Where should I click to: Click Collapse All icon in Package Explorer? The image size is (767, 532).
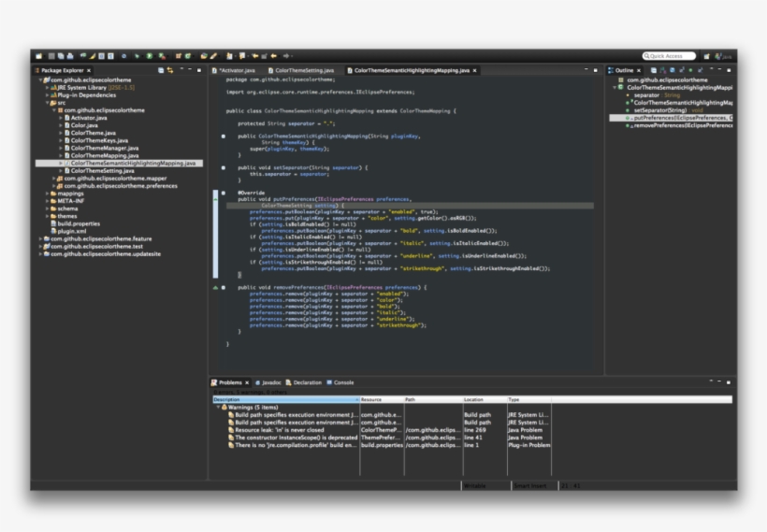[161, 70]
